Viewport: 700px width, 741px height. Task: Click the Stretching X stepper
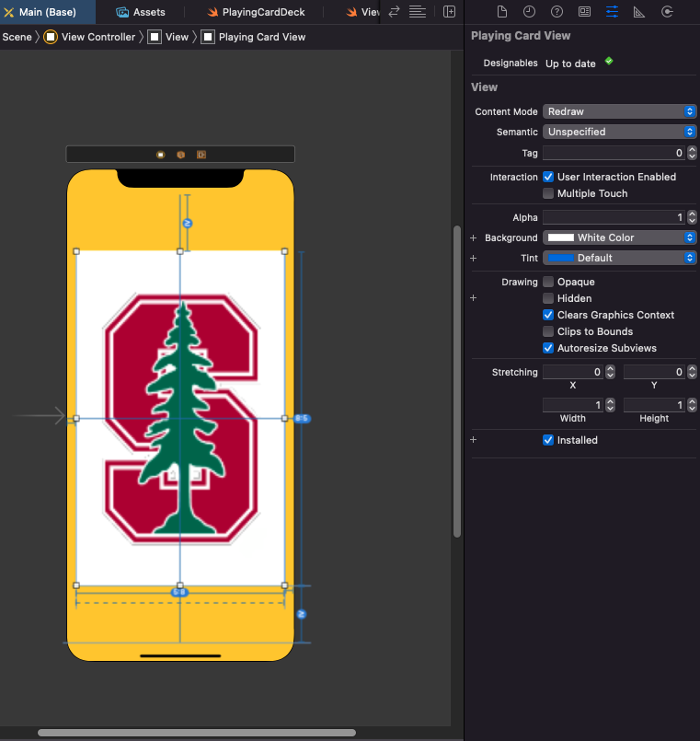pos(610,372)
